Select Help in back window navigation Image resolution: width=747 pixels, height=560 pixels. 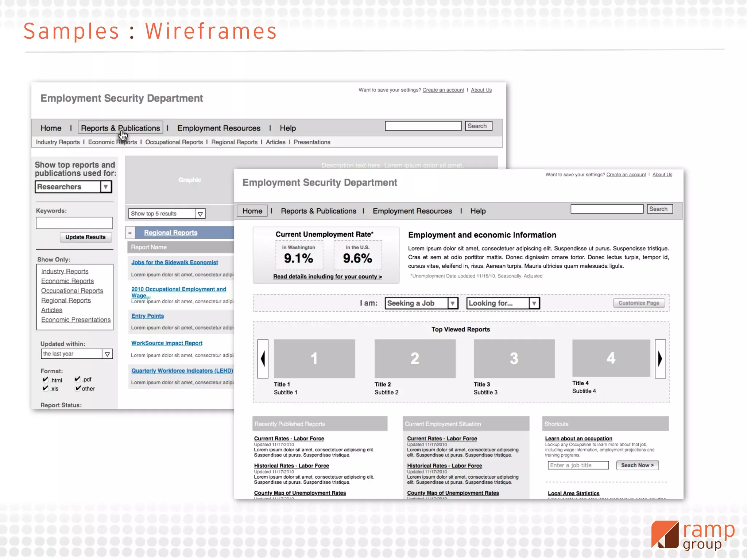[288, 128]
